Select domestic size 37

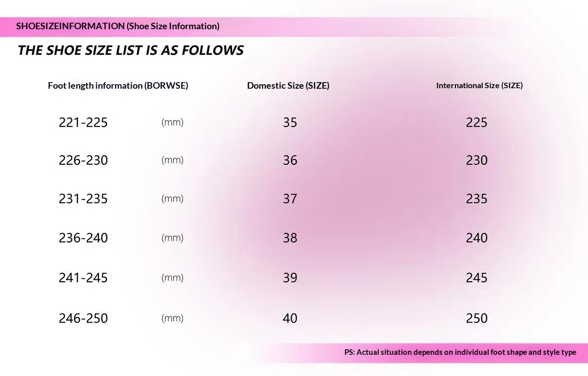[x=290, y=199]
